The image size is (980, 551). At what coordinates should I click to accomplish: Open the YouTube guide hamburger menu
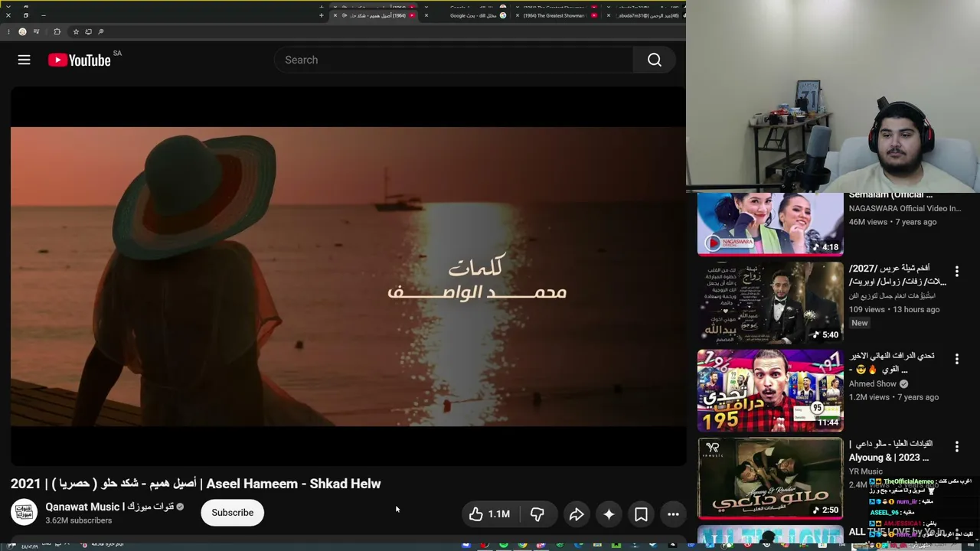click(x=24, y=60)
